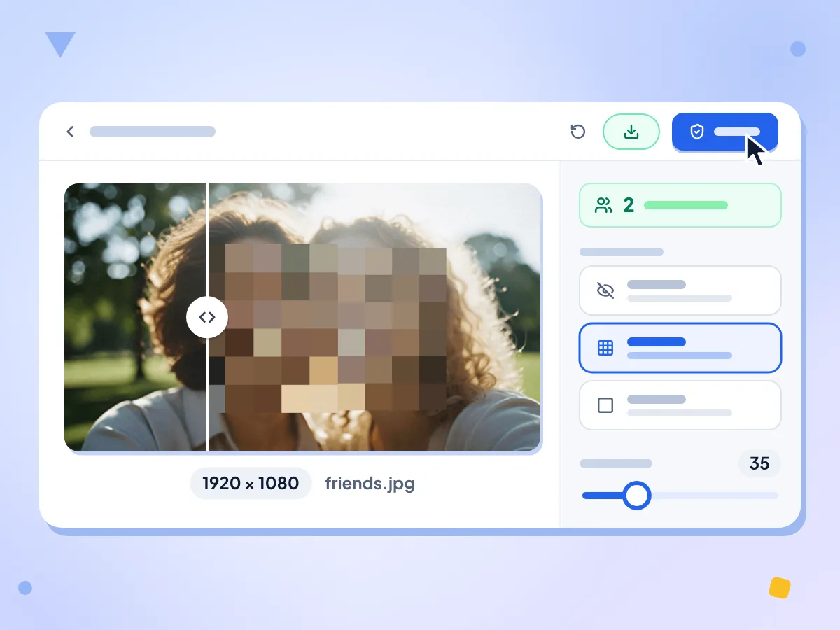Screen dimensions: 840x630
Task: Click the friends.jpg file name
Action: (370, 484)
